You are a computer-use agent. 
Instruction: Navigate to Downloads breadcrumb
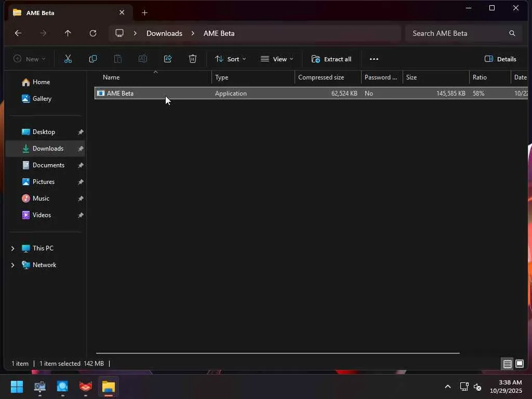[x=164, y=33]
